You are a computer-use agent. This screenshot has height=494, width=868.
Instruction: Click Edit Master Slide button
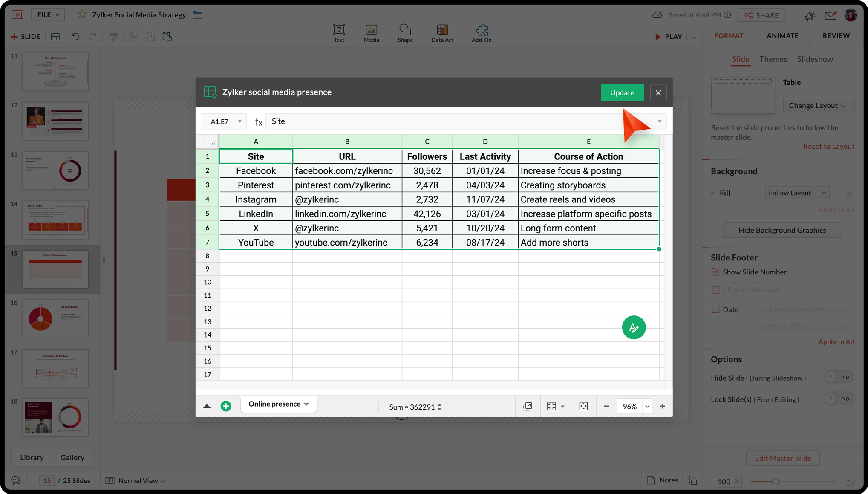coord(783,458)
